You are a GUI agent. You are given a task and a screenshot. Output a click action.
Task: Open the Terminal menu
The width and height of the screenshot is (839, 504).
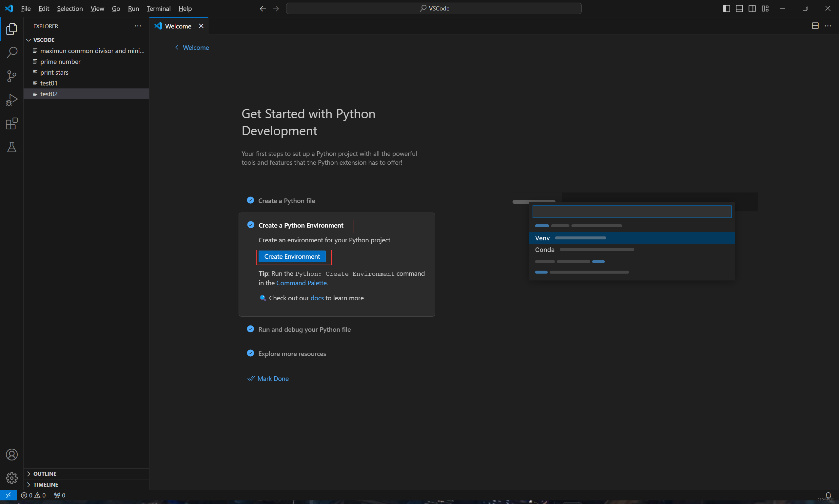coord(158,9)
